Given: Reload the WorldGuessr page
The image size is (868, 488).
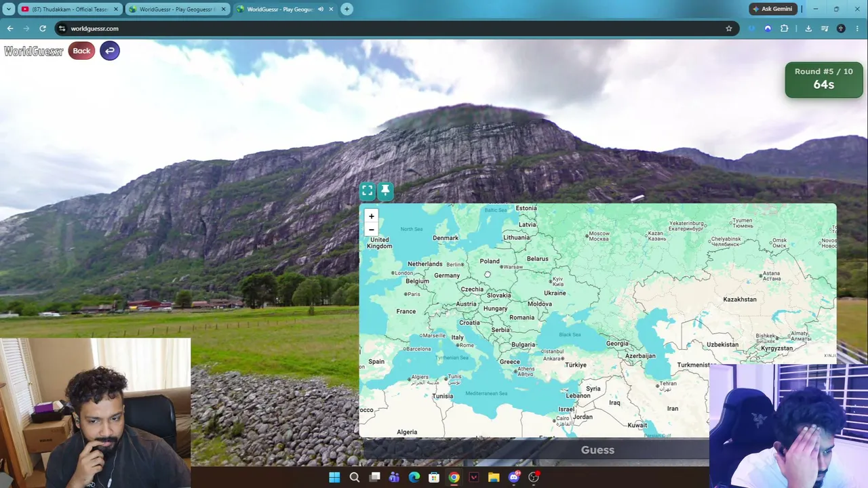Looking at the screenshot, I should [43, 28].
